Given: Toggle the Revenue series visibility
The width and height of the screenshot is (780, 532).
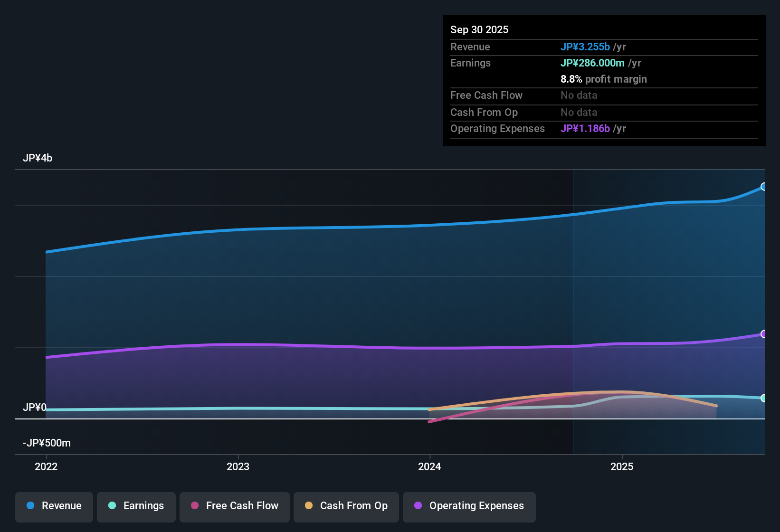Looking at the screenshot, I should 54,506.
